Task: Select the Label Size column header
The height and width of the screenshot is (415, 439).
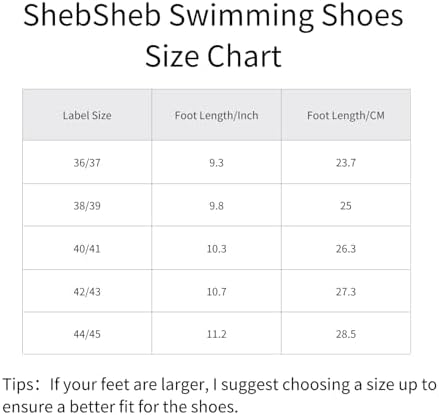Action: pyautogui.click(x=87, y=115)
